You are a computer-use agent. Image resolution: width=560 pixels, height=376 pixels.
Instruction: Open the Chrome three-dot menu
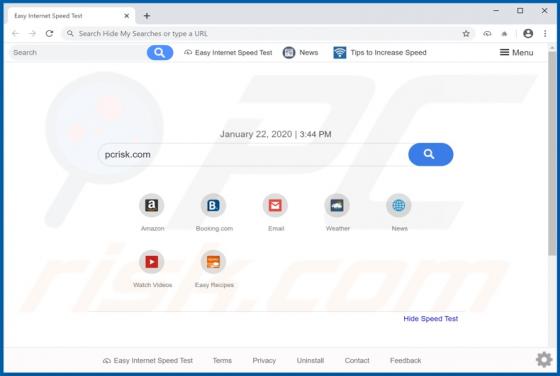(545, 34)
